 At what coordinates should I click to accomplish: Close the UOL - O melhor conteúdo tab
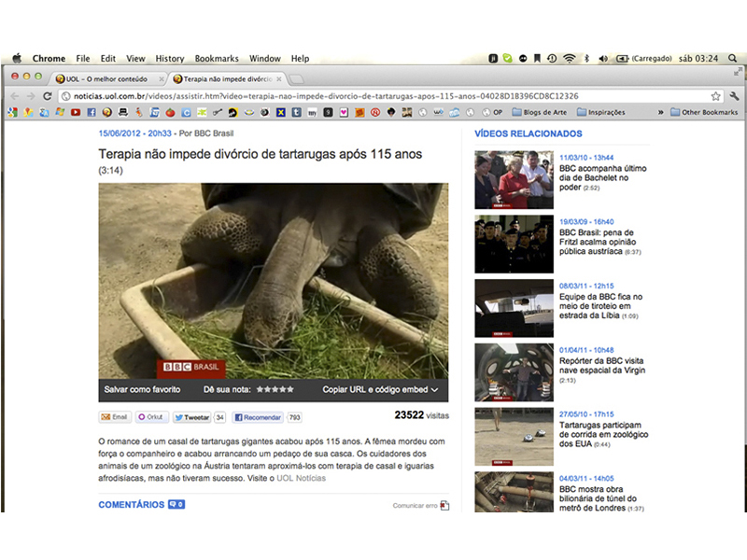click(162, 79)
